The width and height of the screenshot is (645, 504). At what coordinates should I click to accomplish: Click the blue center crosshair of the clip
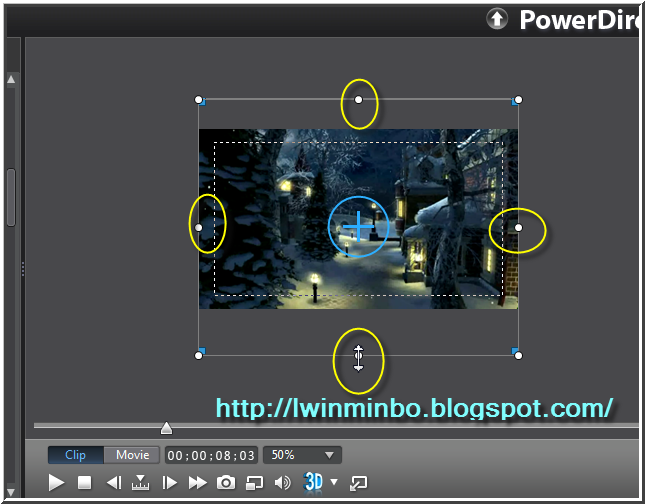[x=358, y=227]
